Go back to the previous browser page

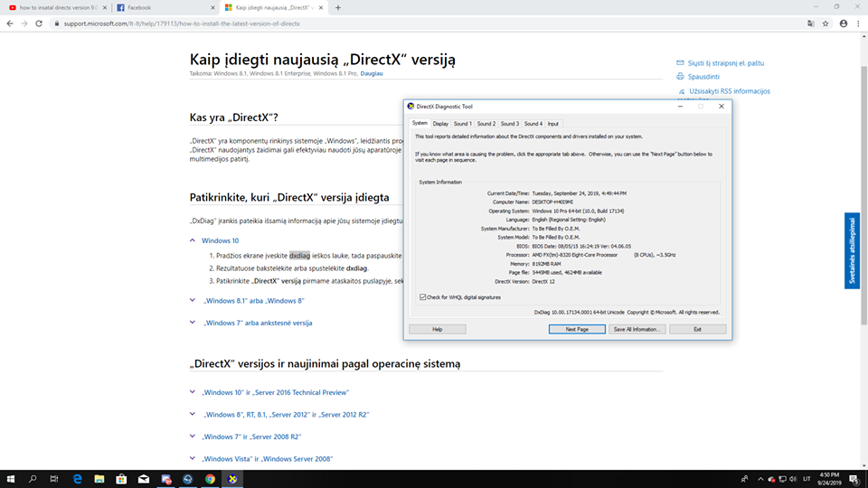click(10, 23)
